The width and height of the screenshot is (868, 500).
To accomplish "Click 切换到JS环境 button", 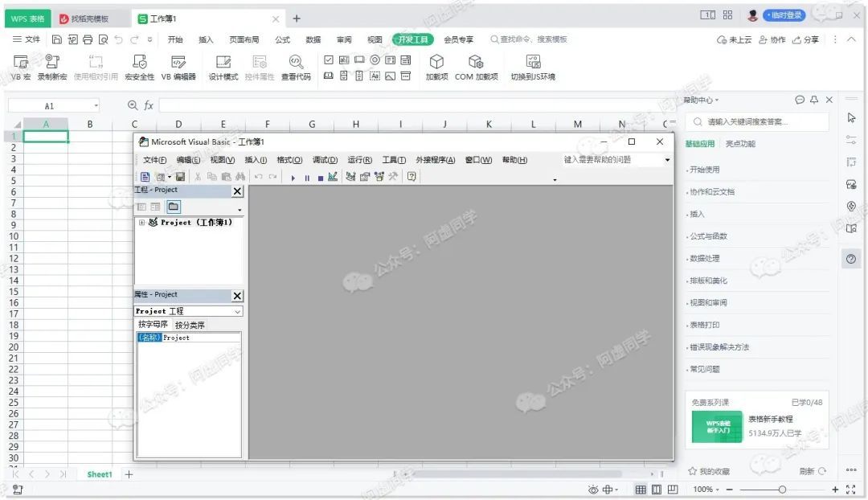I will pos(533,68).
